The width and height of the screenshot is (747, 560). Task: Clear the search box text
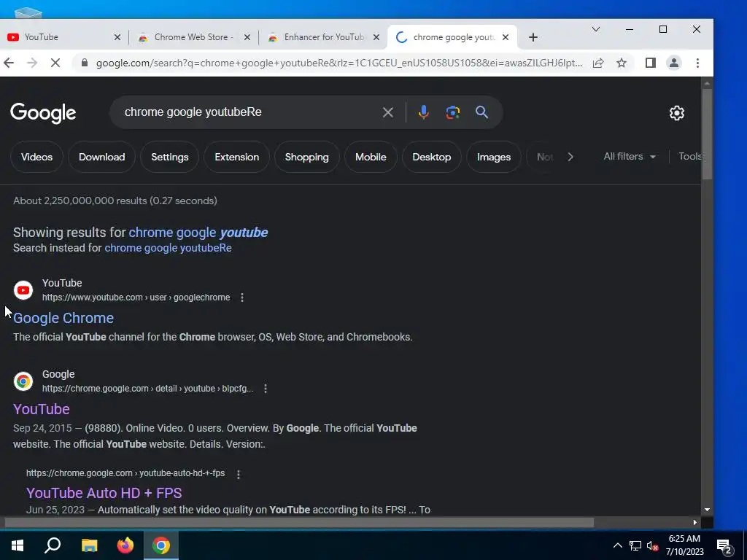[388, 112]
